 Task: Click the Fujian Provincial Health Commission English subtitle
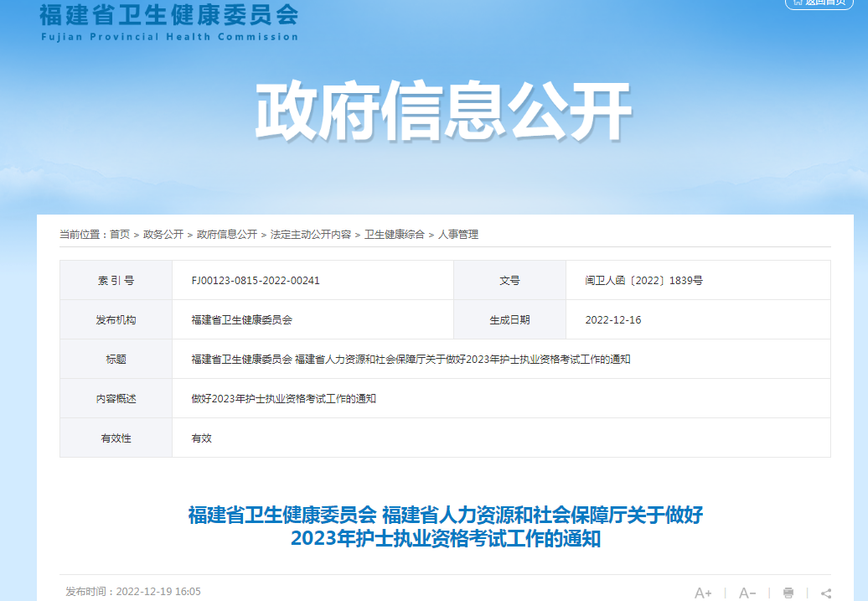169,37
